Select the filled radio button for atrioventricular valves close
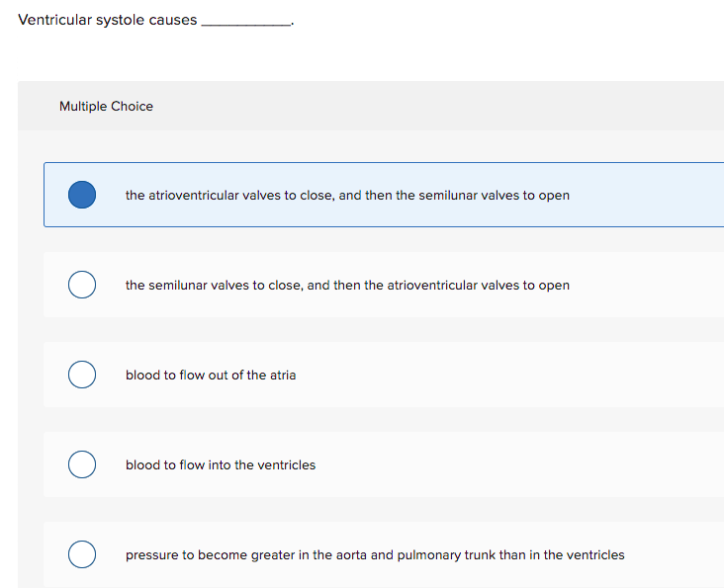 pos(82,195)
